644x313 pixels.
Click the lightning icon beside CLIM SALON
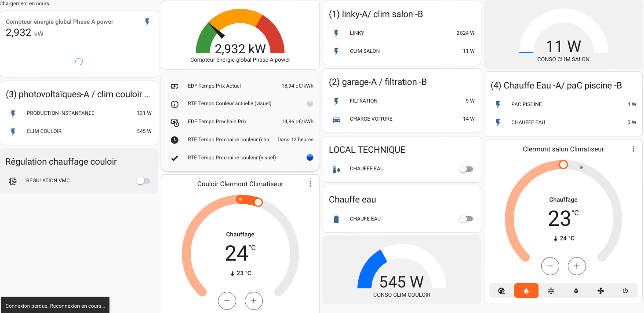pyautogui.click(x=336, y=51)
